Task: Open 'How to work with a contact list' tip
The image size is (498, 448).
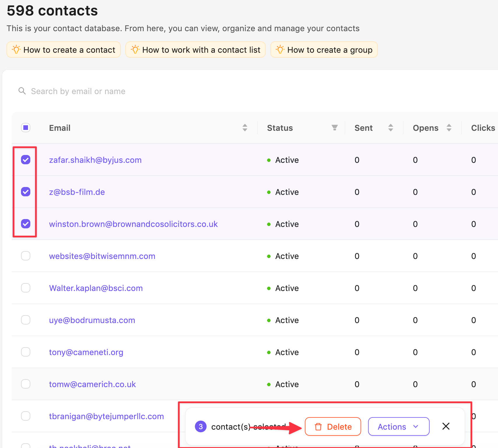Action: (195, 50)
